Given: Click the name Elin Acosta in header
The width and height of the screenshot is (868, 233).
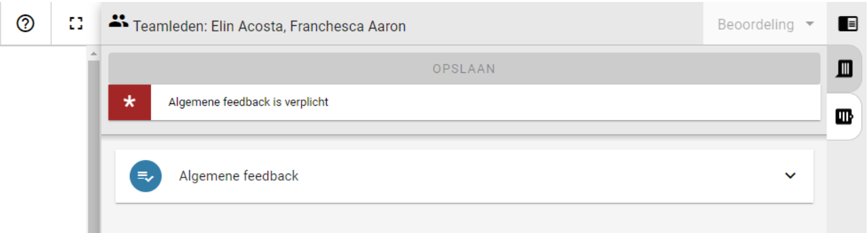Looking at the screenshot, I should click(x=247, y=26).
